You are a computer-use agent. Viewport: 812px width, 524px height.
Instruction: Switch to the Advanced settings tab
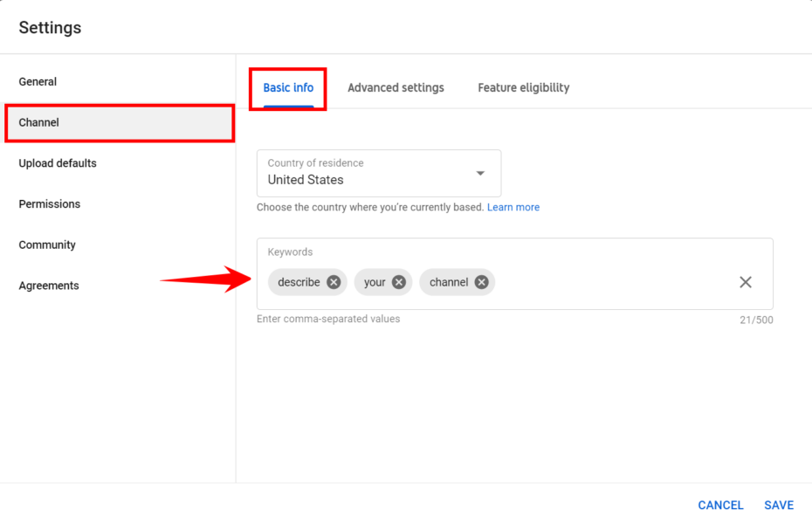pyautogui.click(x=396, y=87)
